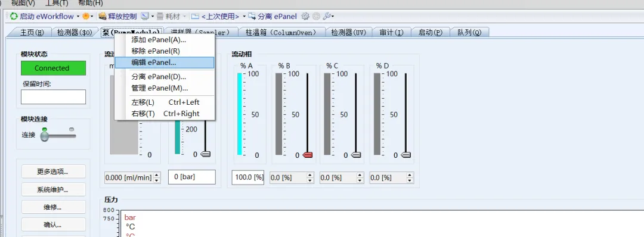Increase % B value with up arrow
The width and height of the screenshot is (644, 237).
(310, 175)
